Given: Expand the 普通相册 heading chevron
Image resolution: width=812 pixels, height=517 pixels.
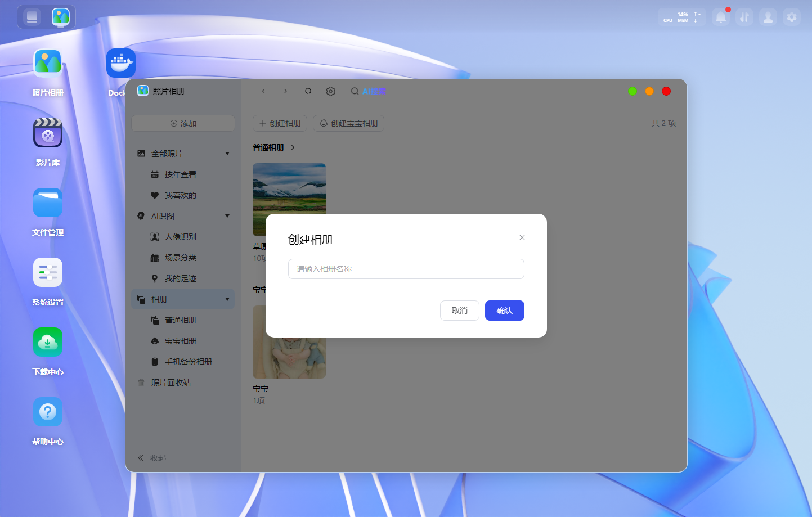Looking at the screenshot, I should (x=293, y=147).
